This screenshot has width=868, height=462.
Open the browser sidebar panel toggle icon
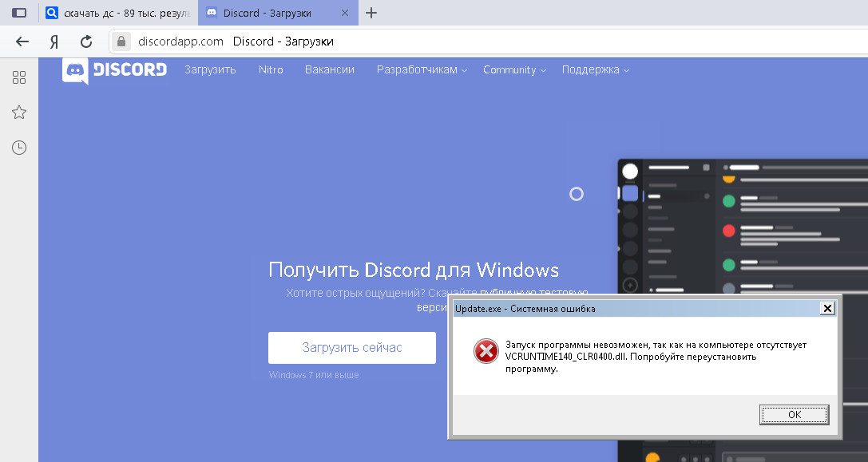(x=19, y=13)
